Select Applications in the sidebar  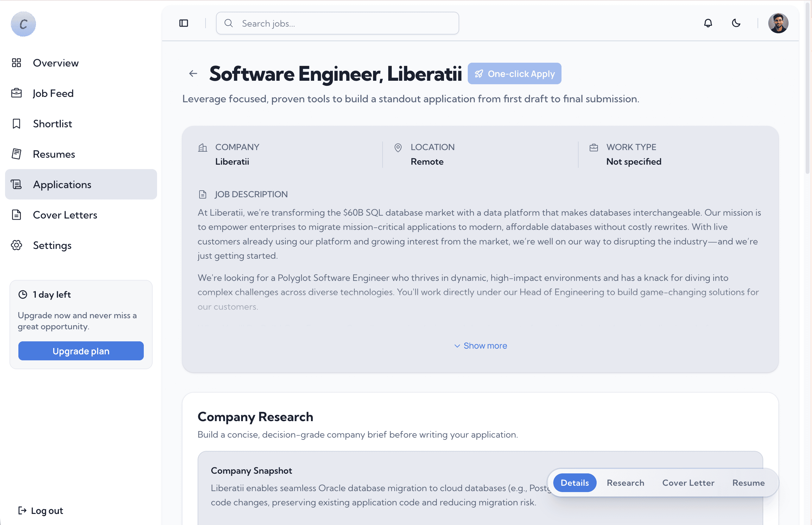(x=81, y=184)
